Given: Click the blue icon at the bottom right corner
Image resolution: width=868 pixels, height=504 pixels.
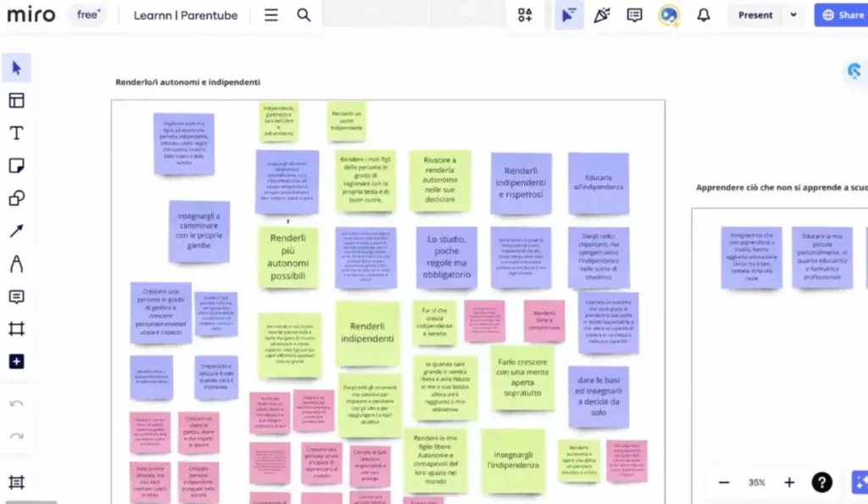Looking at the screenshot, I should (x=860, y=483).
